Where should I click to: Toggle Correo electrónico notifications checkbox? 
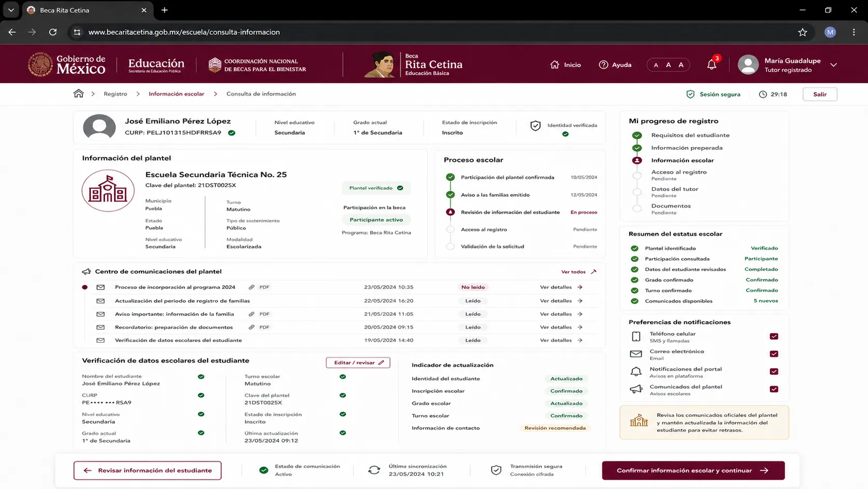(x=774, y=354)
